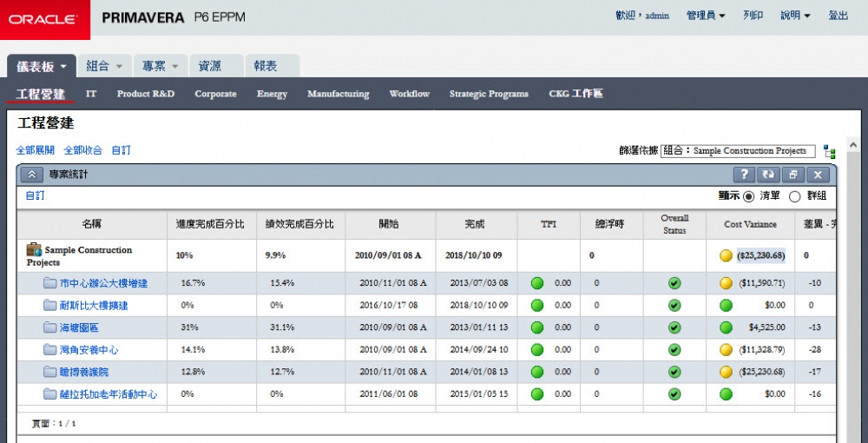
Task: Click folder icon of 薩拉托加老年活動中心
Action: [49, 394]
